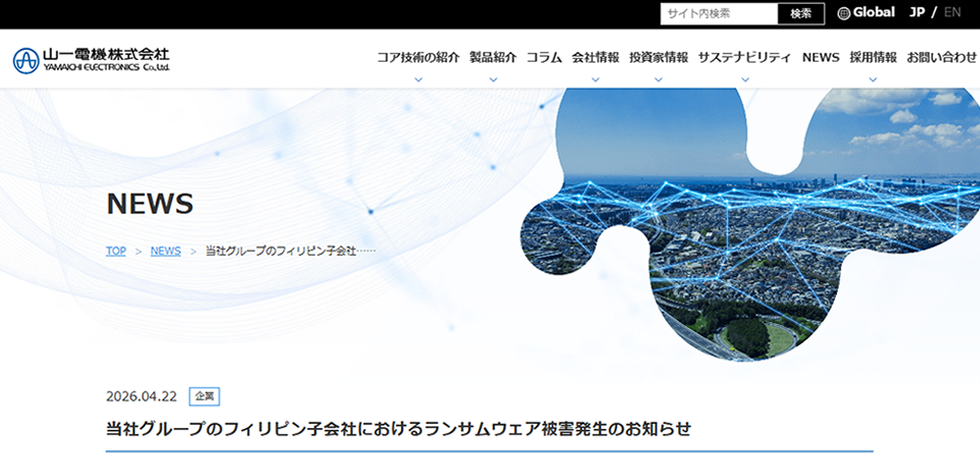Expand the chevron under 採用情報

click(873, 79)
